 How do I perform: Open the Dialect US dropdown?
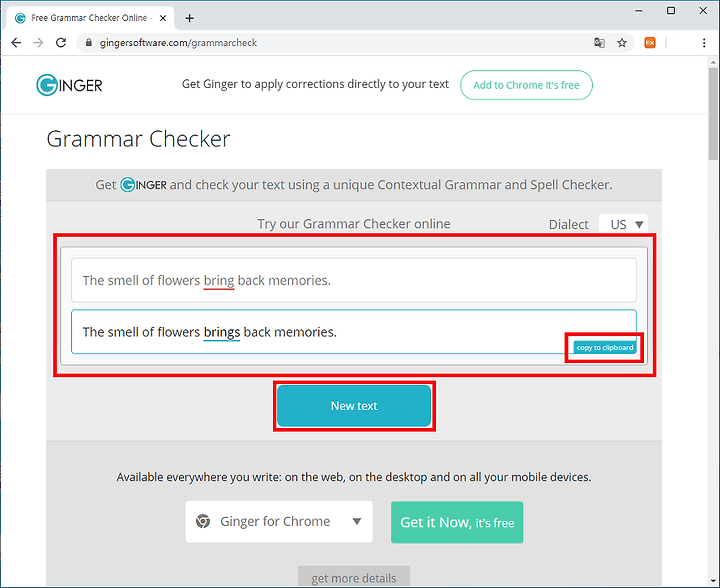pyautogui.click(x=623, y=224)
